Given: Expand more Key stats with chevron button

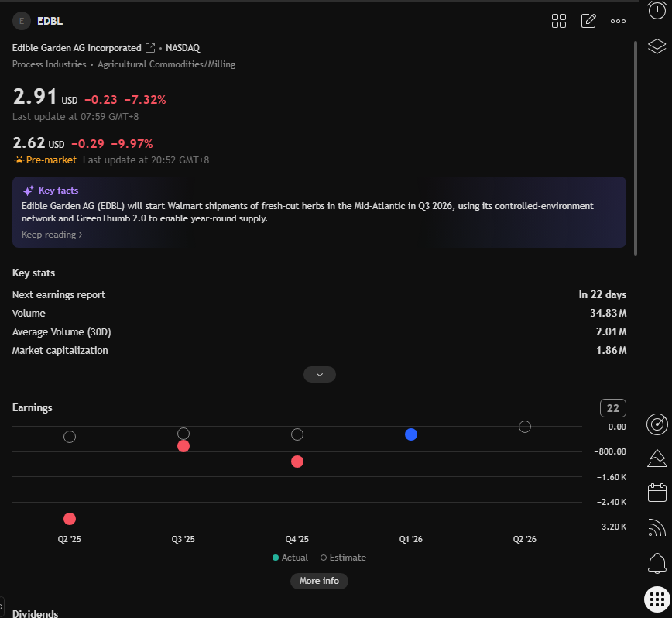Looking at the screenshot, I should pos(319,375).
